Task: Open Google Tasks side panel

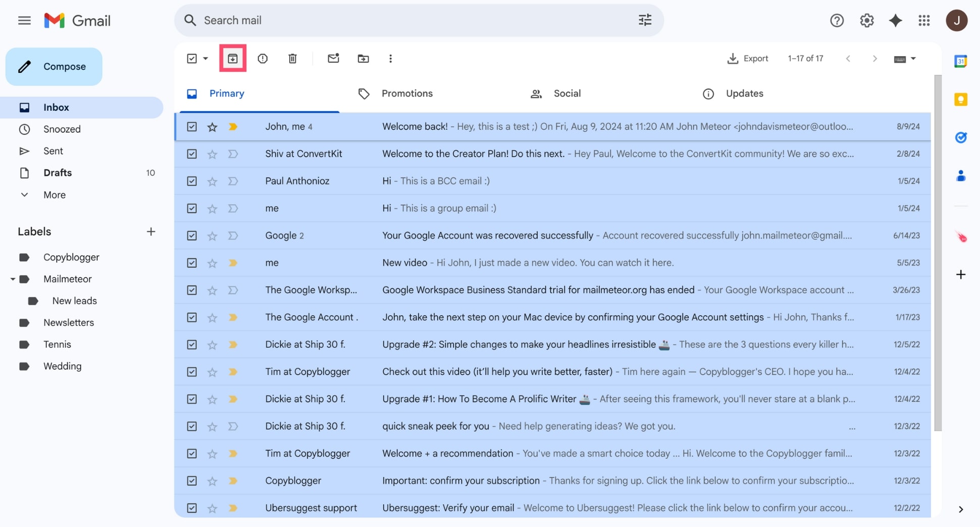Action: click(960, 137)
